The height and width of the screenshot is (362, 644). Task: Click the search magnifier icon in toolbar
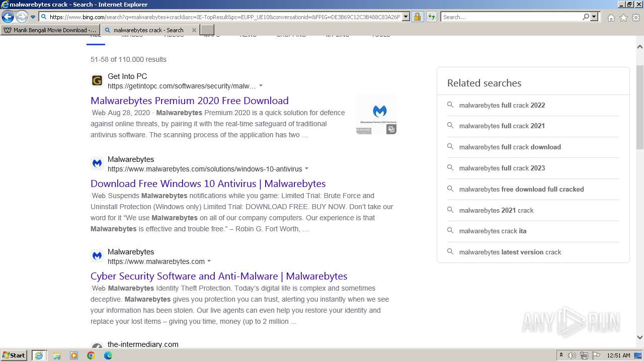pos(586,17)
